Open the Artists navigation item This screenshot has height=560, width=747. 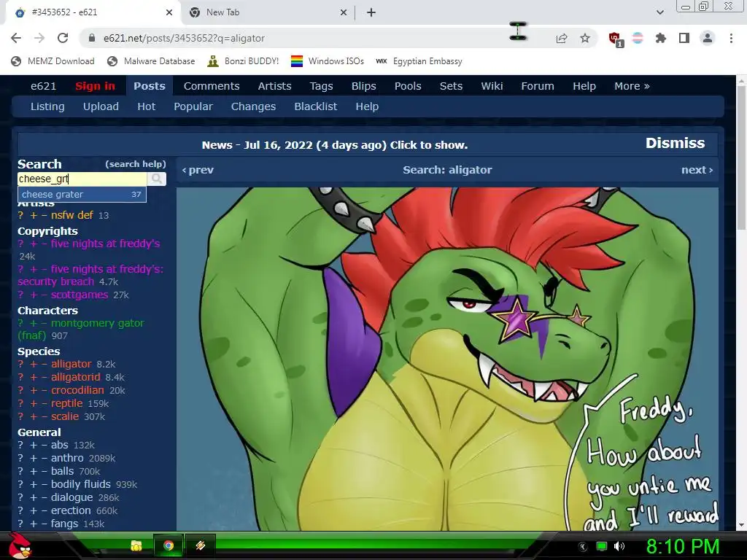pos(274,86)
